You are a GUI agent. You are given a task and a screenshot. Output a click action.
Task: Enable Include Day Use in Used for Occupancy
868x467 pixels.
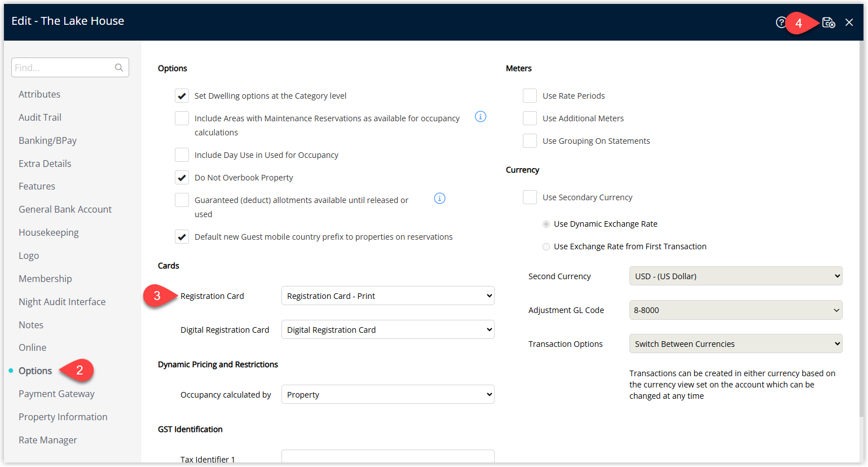point(182,155)
